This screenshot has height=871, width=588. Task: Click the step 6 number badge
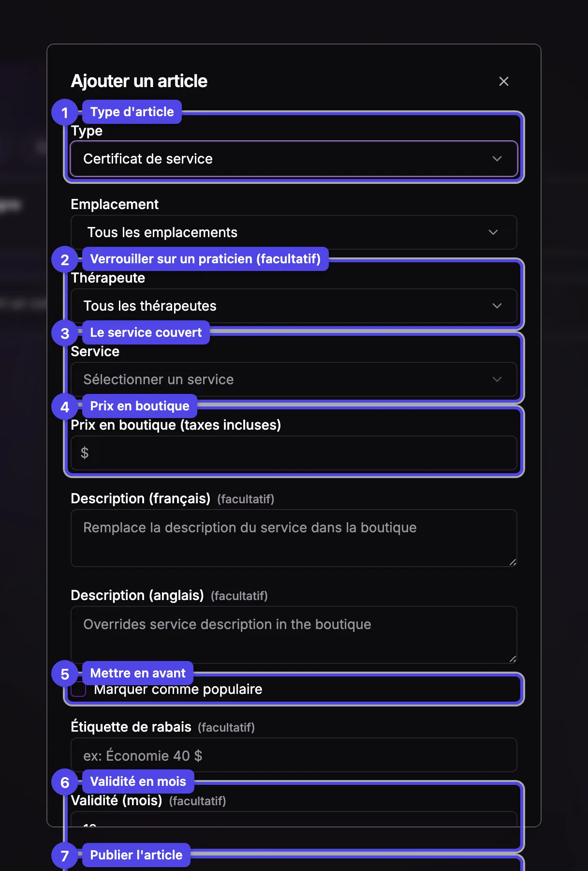pos(65,782)
